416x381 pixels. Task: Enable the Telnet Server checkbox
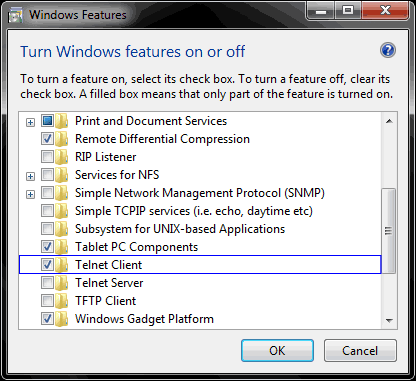pos(47,283)
